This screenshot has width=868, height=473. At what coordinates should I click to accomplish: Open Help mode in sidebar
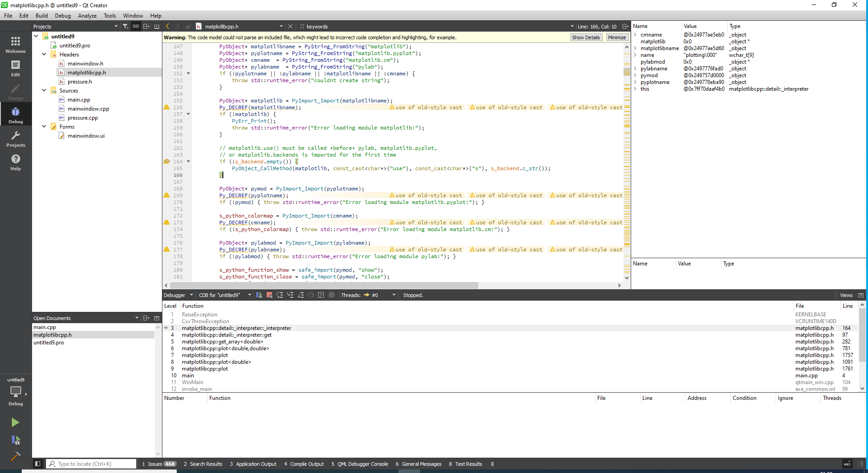[15, 162]
